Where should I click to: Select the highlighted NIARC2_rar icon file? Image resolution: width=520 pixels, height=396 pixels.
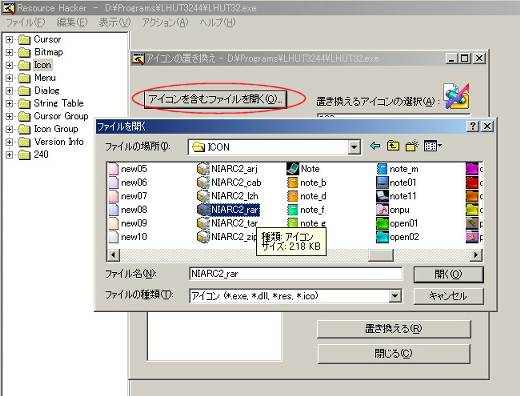[228, 210]
